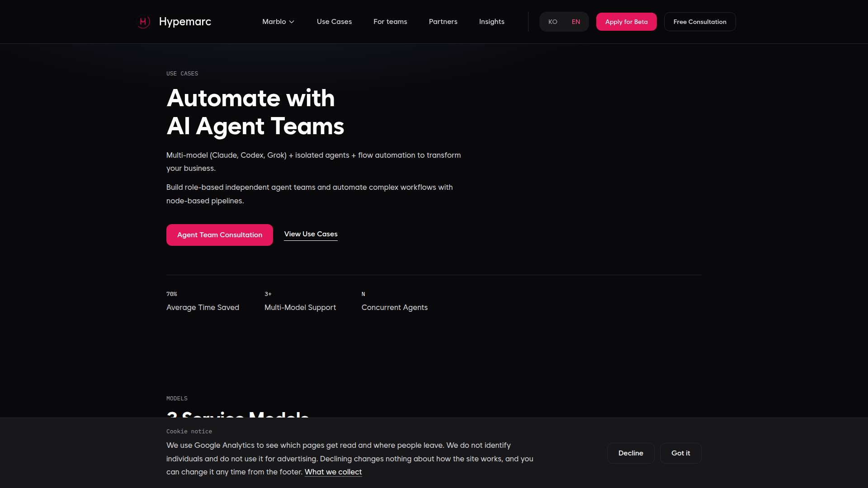Navigate to Insights

click(x=491, y=22)
